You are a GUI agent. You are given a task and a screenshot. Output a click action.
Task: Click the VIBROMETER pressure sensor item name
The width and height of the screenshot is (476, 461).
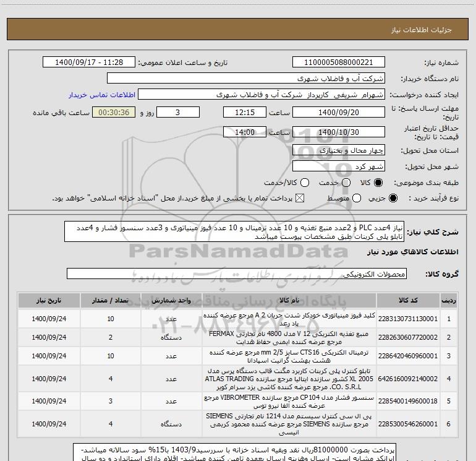(x=289, y=402)
